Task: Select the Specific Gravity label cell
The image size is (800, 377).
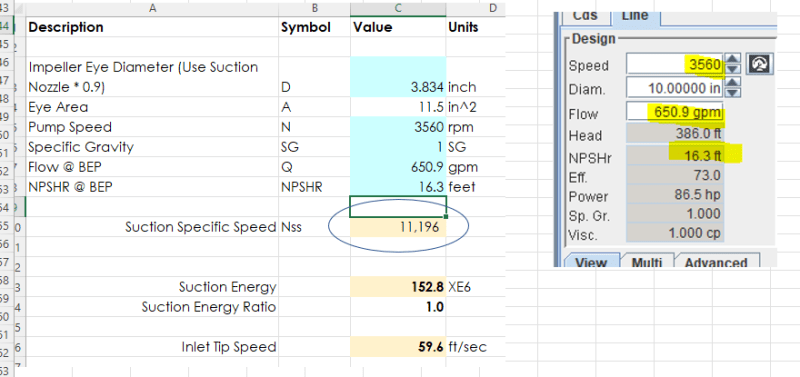Action: [x=152, y=147]
